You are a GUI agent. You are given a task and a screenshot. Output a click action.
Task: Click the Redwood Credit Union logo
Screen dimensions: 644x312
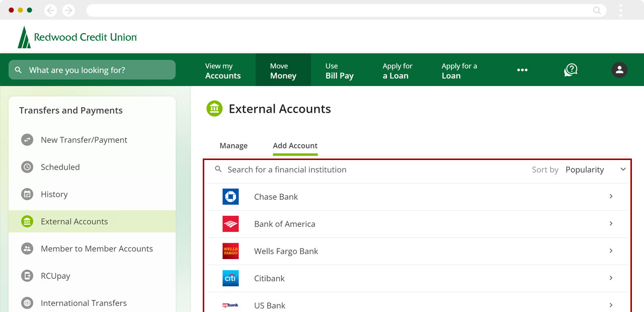click(77, 37)
